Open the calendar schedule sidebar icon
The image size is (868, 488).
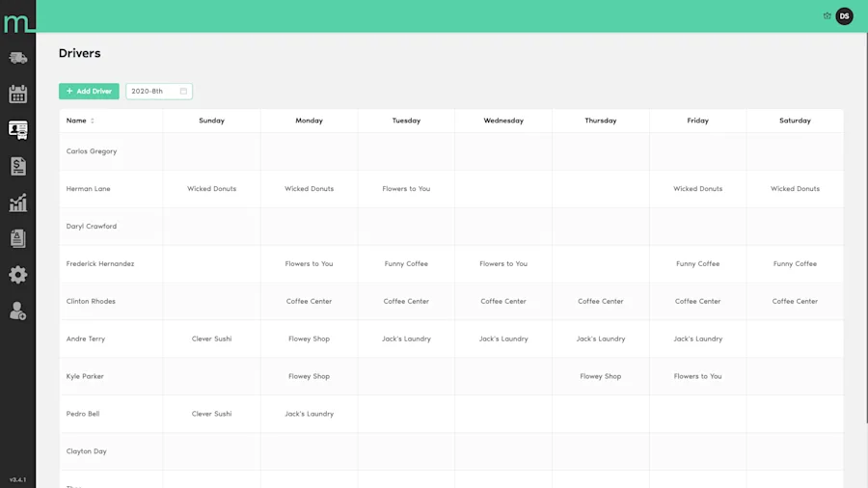pos(17,94)
